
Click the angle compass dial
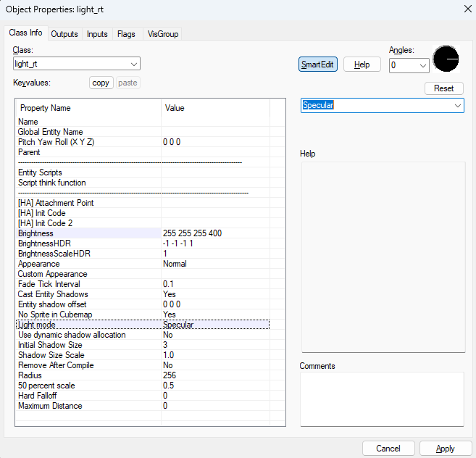[x=446, y=59]
